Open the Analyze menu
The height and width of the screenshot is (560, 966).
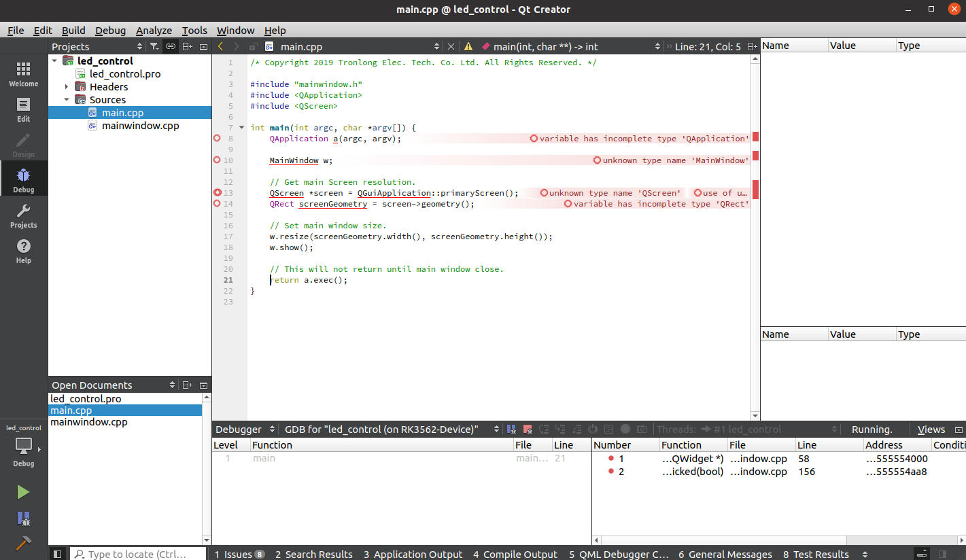pos(153,31)
